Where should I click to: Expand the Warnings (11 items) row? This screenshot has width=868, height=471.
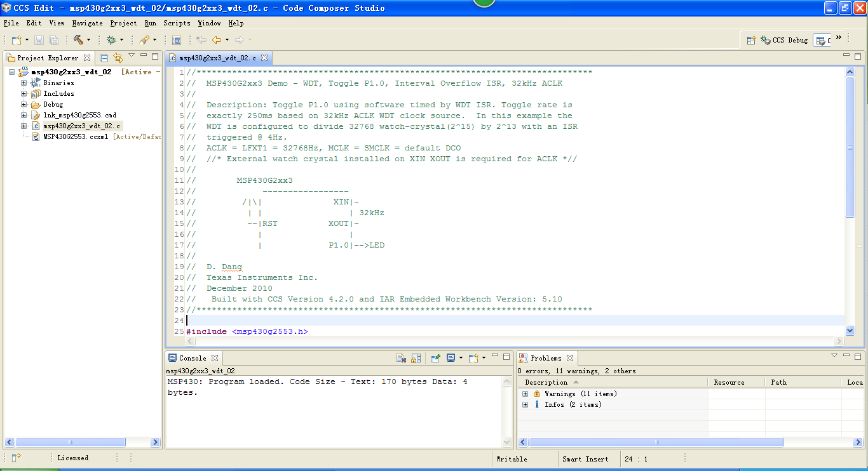coord(525,394)
